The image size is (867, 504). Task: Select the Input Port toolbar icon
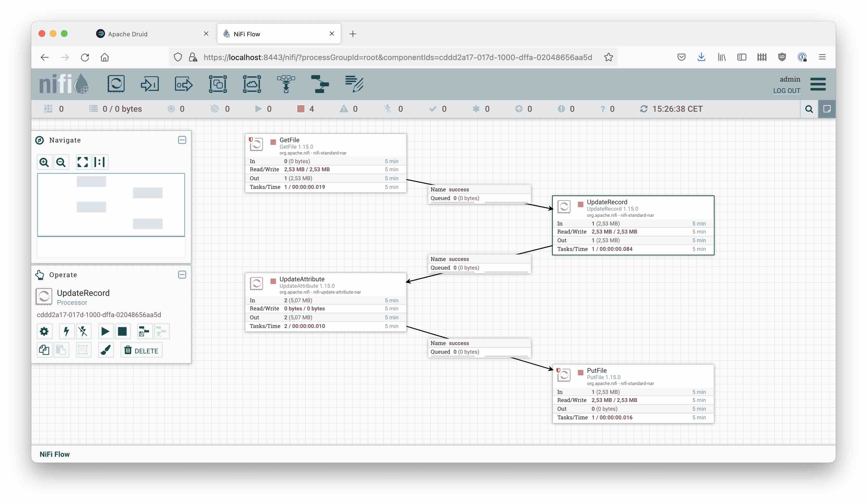[x=150, y=84]
